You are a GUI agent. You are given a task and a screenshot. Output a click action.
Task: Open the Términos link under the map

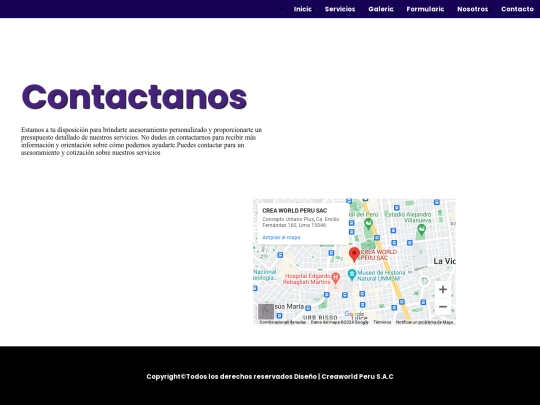[382, 322]
